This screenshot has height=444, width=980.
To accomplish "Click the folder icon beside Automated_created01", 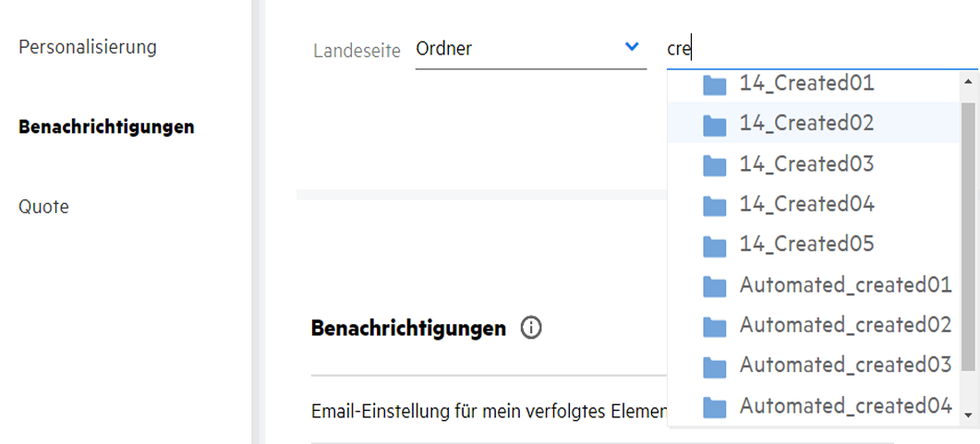I will pyautogui.click(x=714, y=286).
